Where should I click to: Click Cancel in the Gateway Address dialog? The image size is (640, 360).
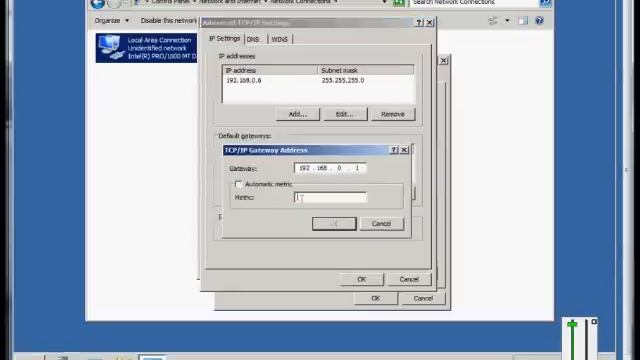[x=382, y=224]
